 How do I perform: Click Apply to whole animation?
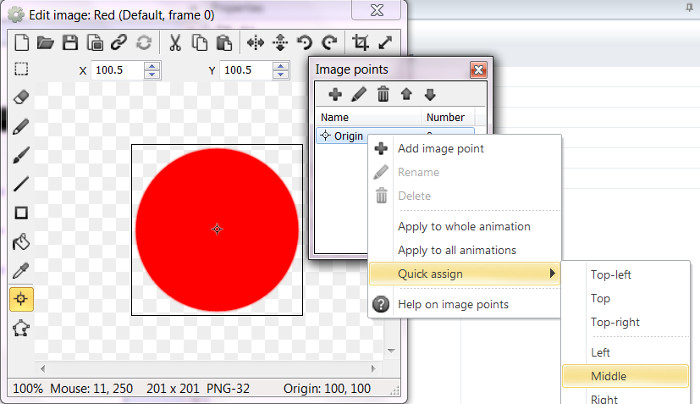(x=464, y=226)
